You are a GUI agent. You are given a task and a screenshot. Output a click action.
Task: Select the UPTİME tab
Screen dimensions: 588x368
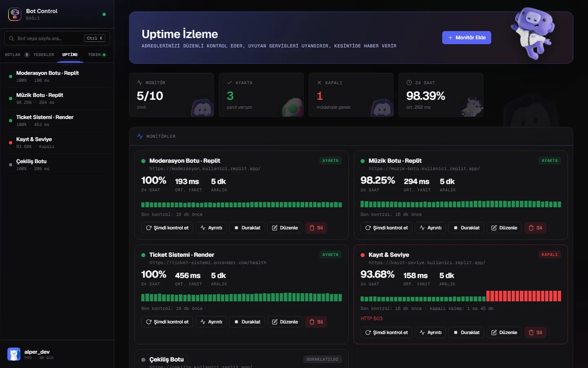[70, 55]
